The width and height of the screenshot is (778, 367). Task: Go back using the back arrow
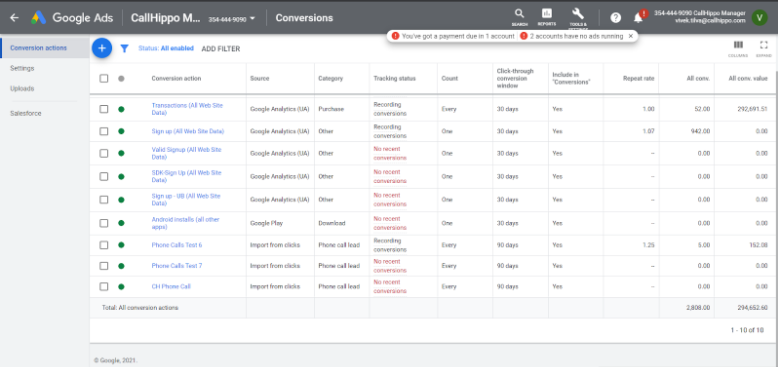pos(14,18)
